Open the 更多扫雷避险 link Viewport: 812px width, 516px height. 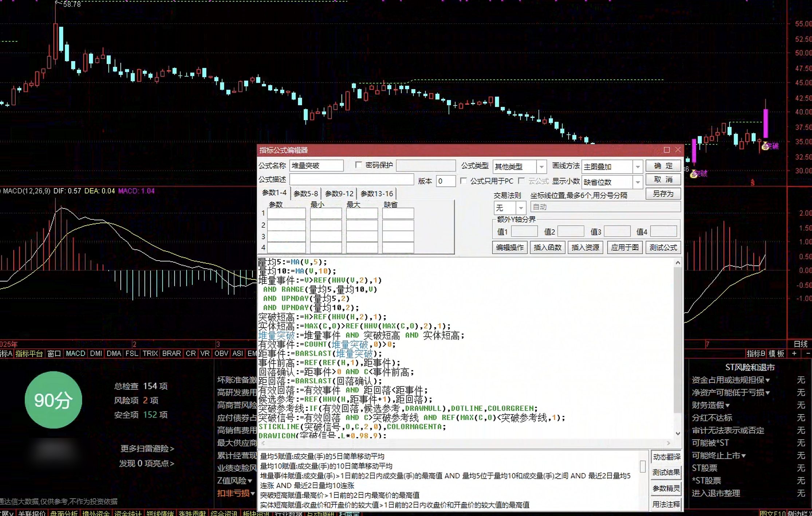[147, 449]
